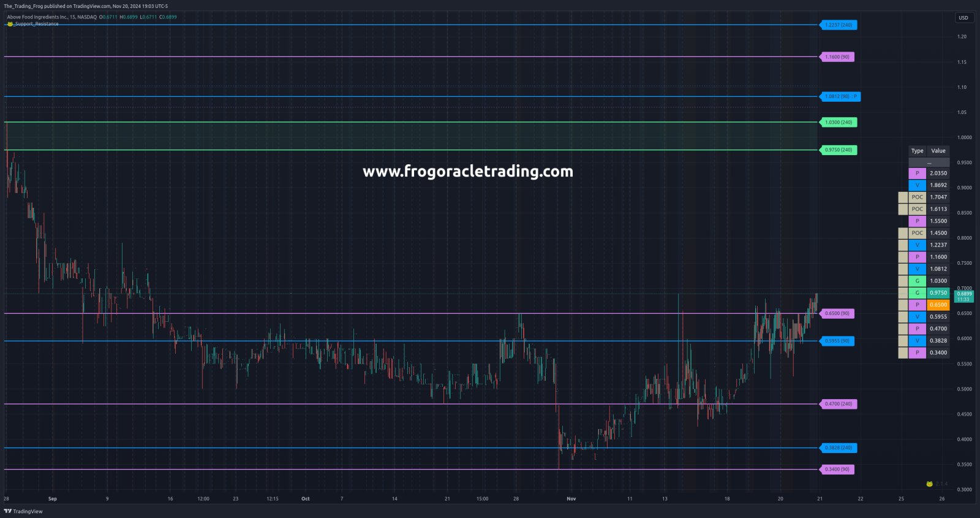Click the table value 1.2237
This screenshot has height=518, width=980.
[938, 245]
